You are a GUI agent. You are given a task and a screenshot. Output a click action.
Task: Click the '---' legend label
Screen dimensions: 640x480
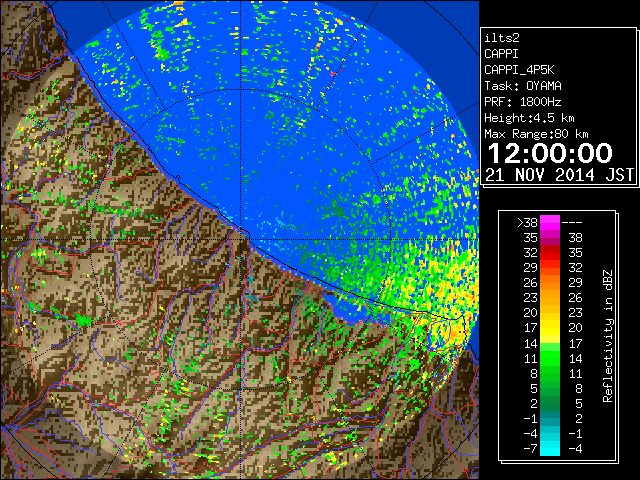coord(572,222)
